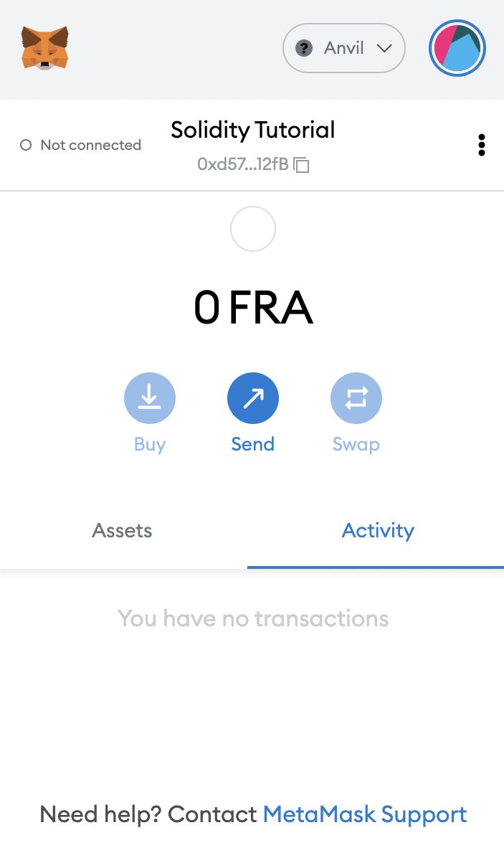Viewport: 504px width, 853px height.
Task: Switch to the Assets tab
Action: click(123, 530)
